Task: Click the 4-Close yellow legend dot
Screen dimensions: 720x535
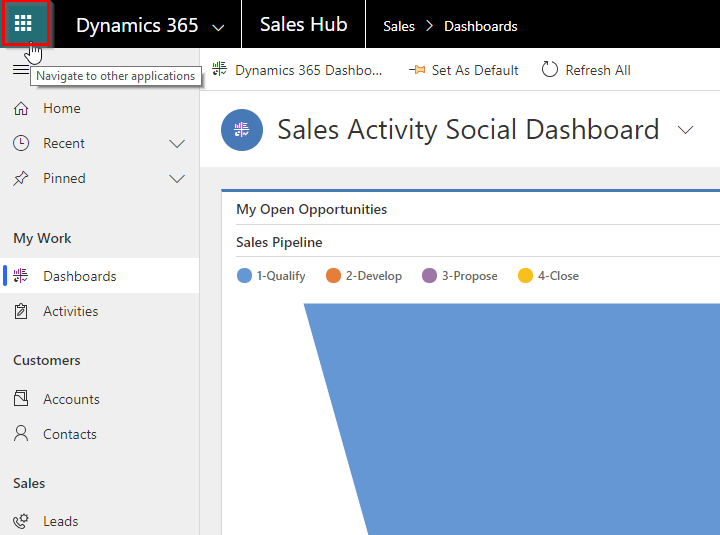Action: [x=525, y=276]
